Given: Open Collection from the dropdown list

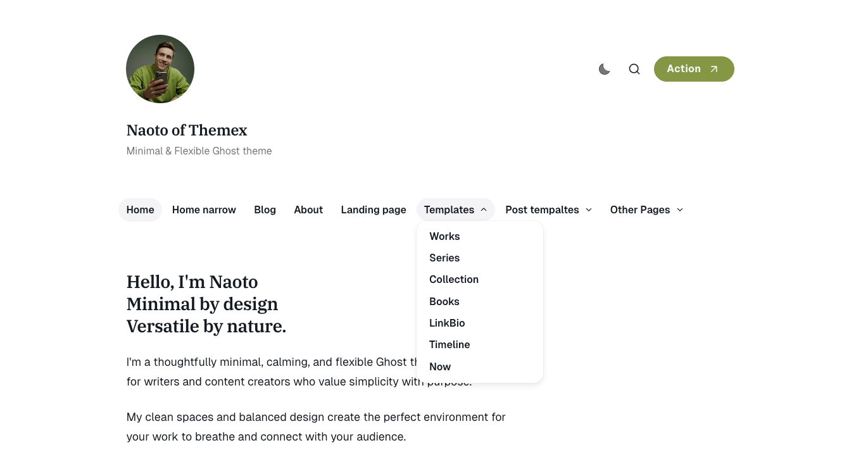Looking at the screenshot, I should point(454,279).
